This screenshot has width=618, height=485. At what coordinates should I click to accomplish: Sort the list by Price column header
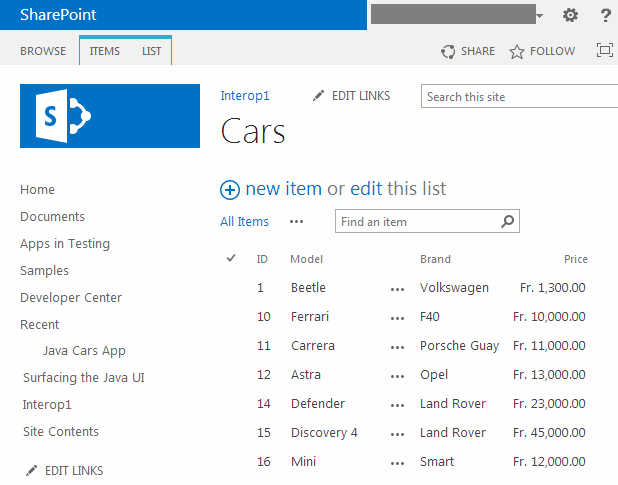575,259
